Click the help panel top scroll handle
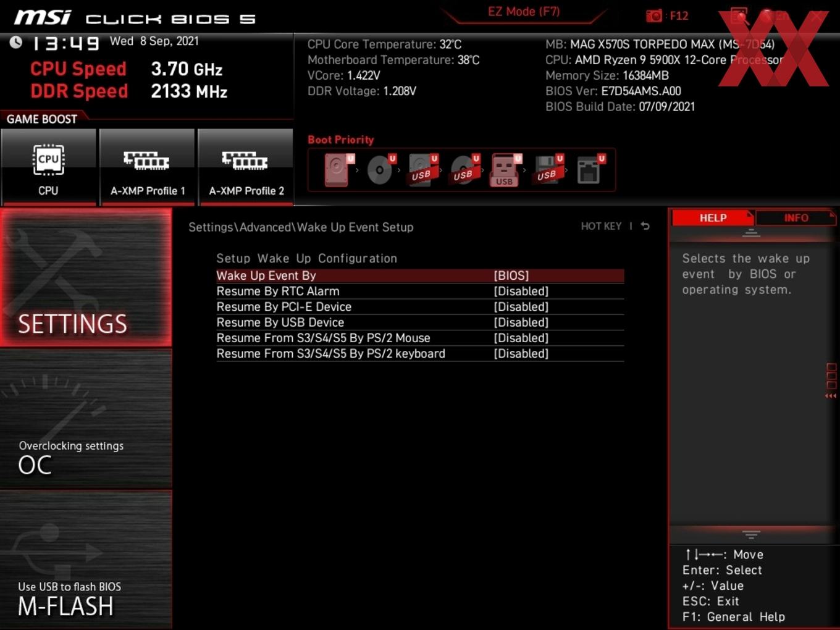 [x=751, y=233]
